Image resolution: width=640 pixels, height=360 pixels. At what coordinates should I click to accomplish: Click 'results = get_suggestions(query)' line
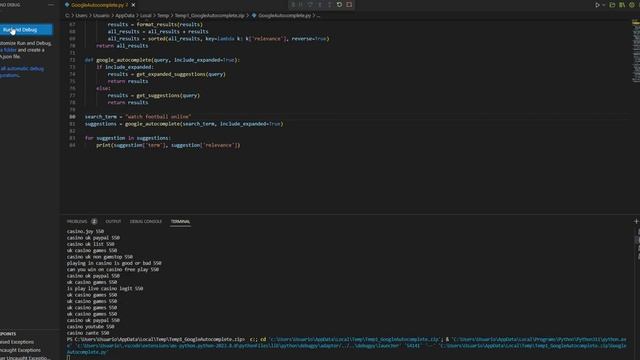point(154,96)
